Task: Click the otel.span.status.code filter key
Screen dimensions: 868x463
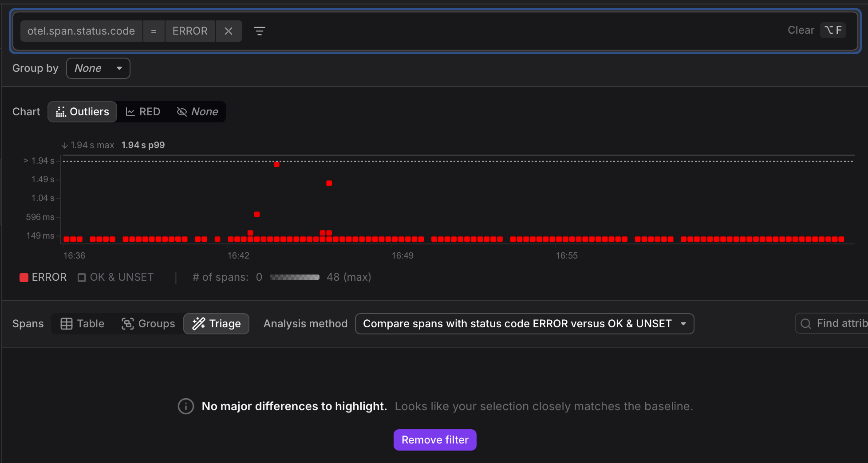Action: coord(81,31)
